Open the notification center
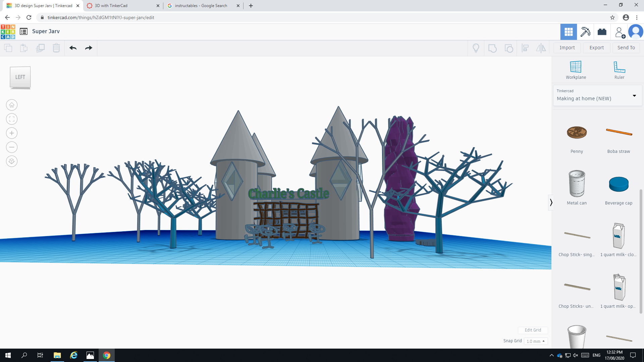 (x=633, y=355)
